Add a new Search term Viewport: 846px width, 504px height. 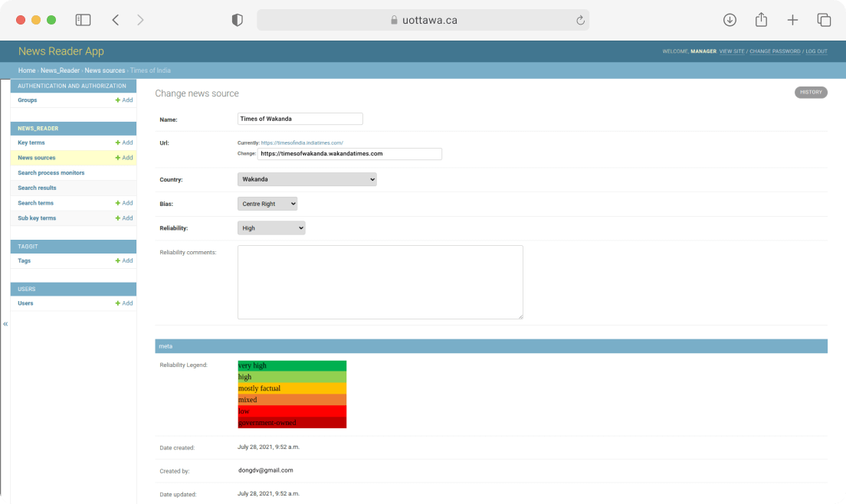click(x=124, y=203)
